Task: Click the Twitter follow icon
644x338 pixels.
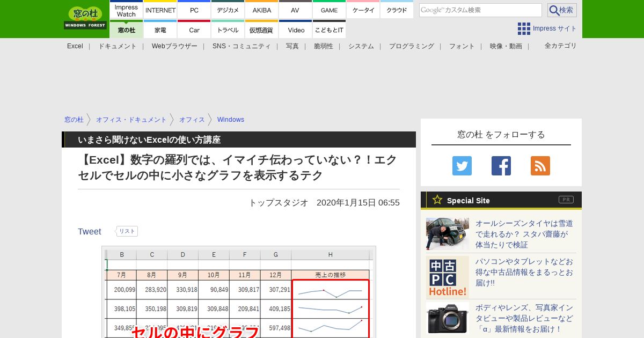Action: pos(462,166)
